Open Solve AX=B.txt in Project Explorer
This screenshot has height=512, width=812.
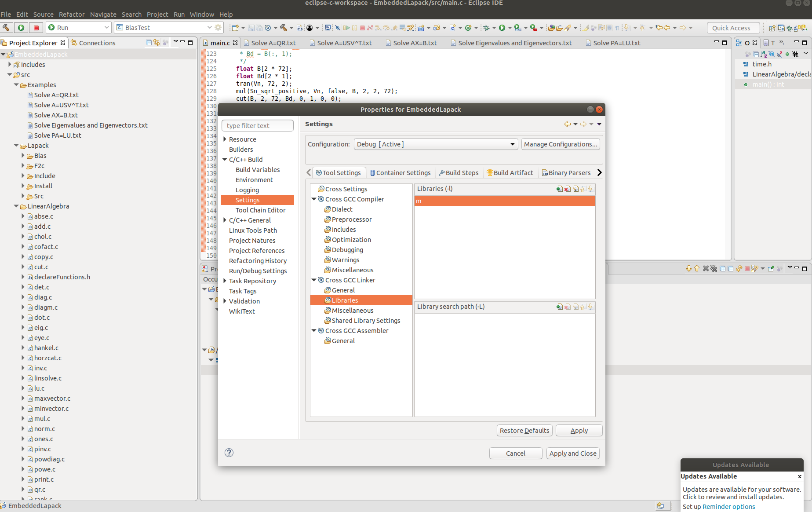[x=56, y=115]
